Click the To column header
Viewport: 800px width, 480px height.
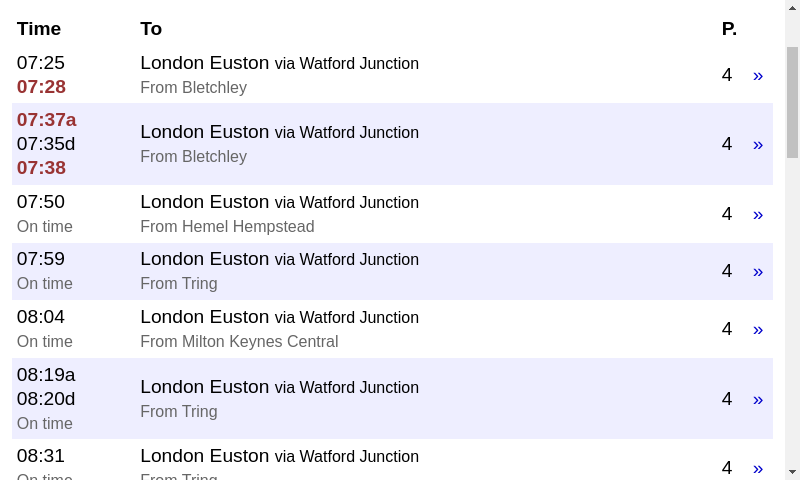point(151,29)
